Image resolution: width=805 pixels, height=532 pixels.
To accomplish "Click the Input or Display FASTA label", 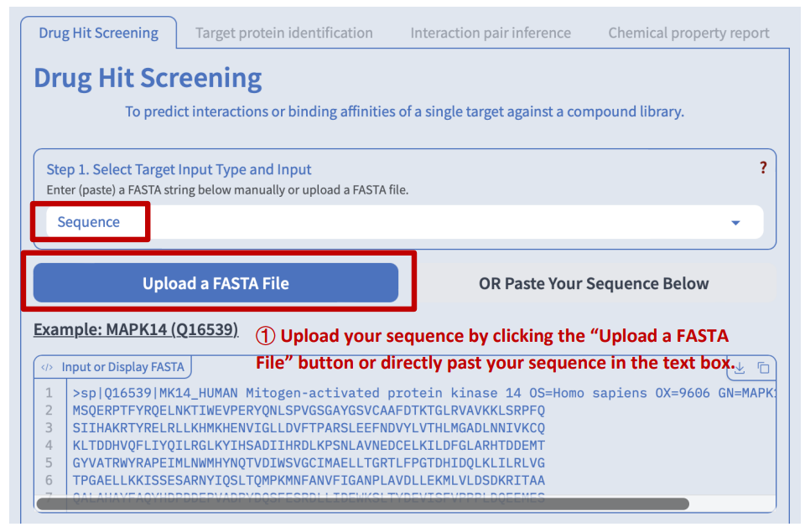I will (123, 367).
